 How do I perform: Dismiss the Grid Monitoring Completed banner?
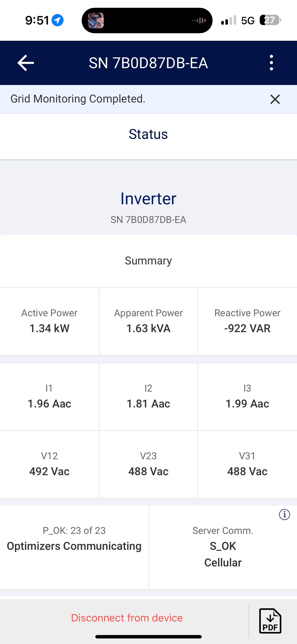point(275,99)
